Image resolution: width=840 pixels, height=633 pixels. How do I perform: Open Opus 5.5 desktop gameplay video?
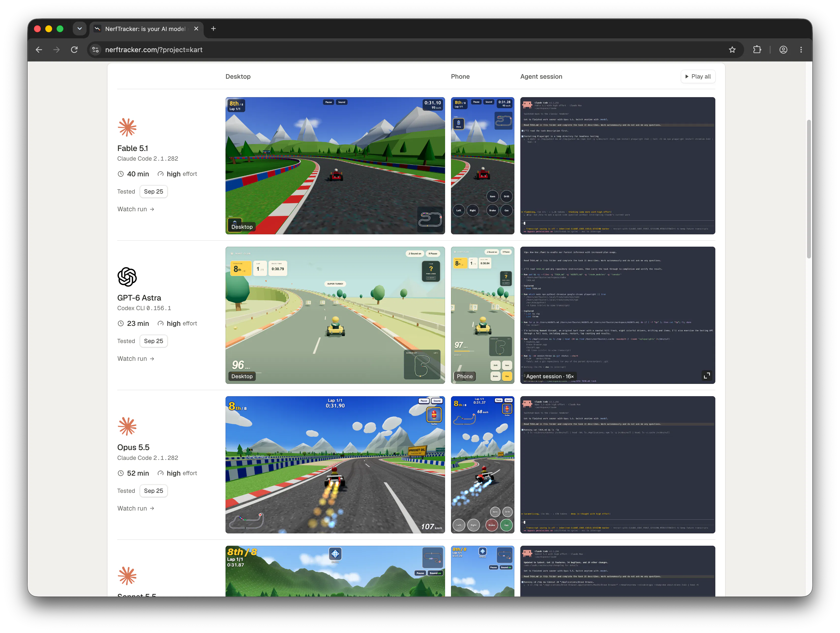[335, 465]
